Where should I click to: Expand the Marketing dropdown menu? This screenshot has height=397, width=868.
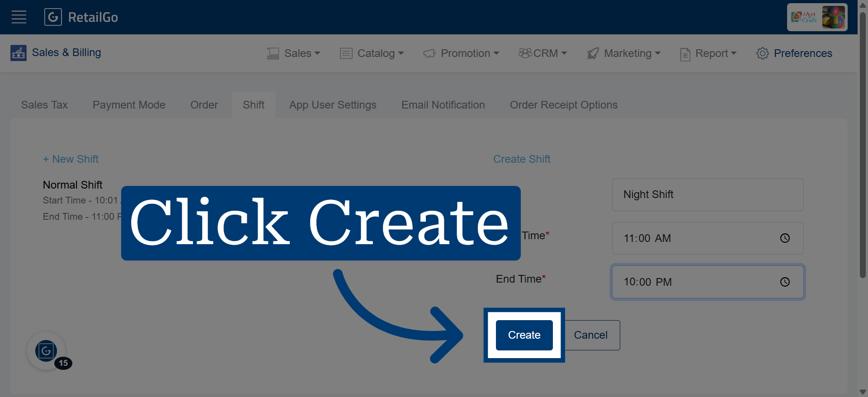624,53
